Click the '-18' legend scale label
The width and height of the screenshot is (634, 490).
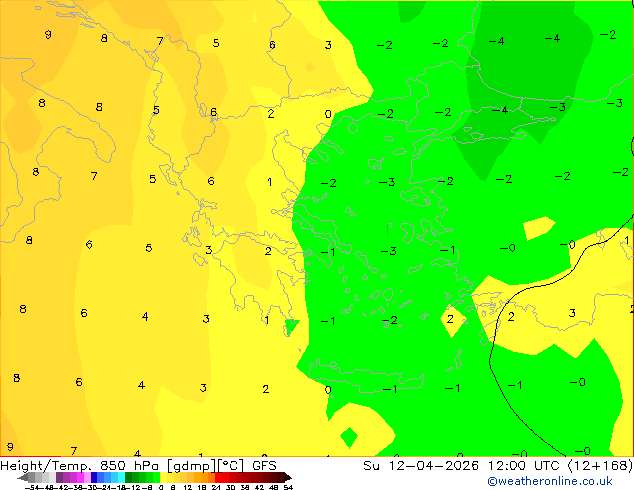point(120,487)
